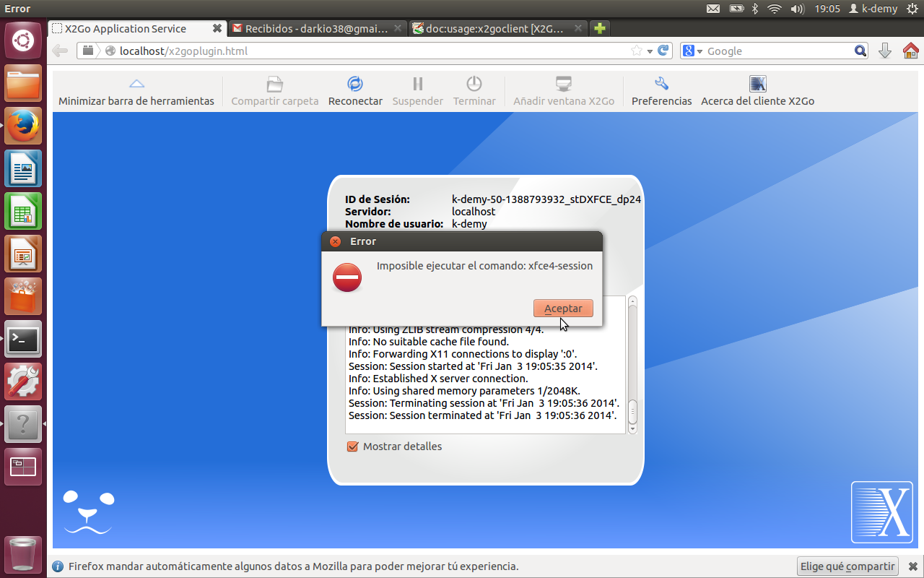This screenshot has width=924, height=578.
Task: Go to Firefox home page icon
Action: (910, 51)
